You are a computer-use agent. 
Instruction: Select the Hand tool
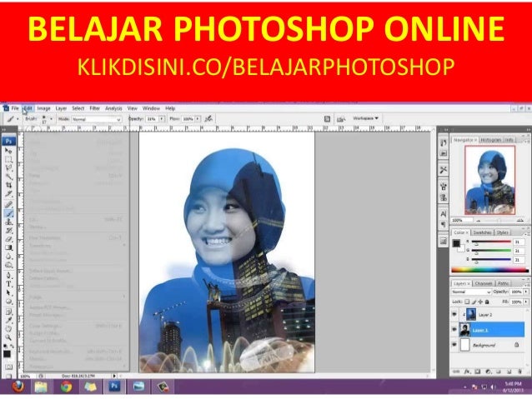point(9,329)
